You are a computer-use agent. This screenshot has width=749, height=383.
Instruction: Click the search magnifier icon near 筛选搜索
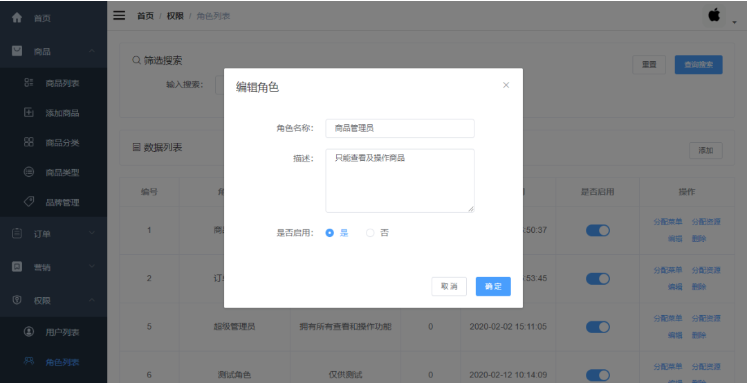click(137, 61)
